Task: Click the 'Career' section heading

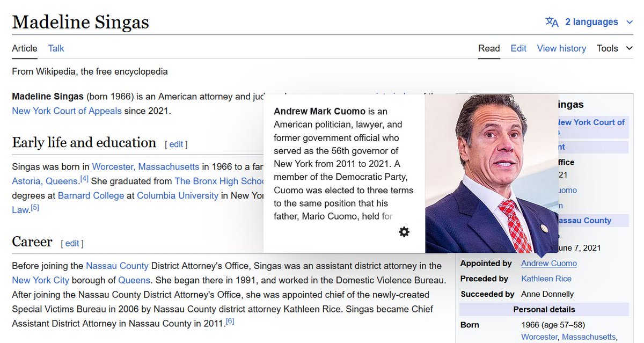Action: point(32,242)
